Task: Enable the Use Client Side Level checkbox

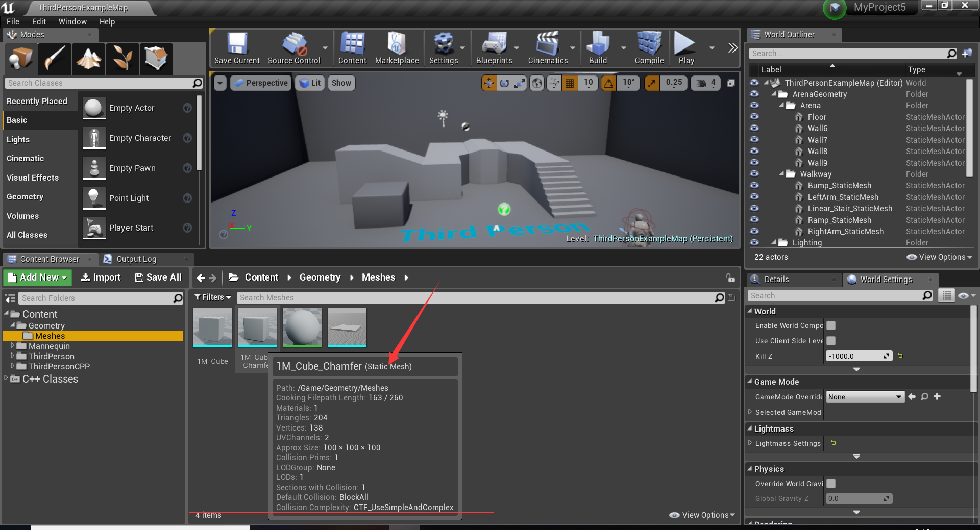Action: (x=831, y=341)
